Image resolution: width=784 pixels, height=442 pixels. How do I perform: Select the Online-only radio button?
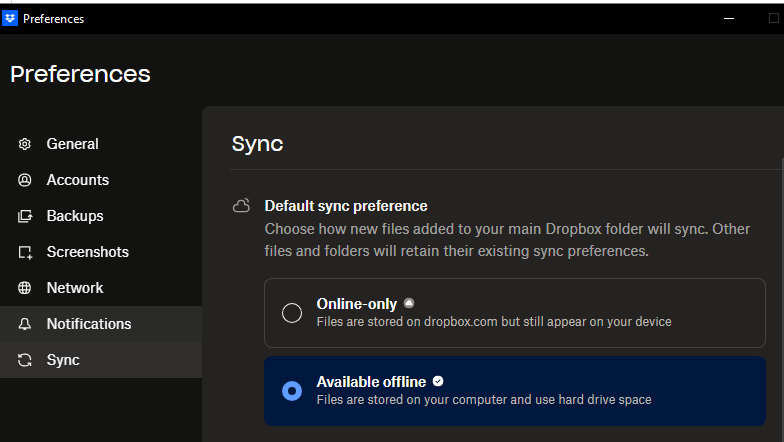(x=292, y=313)
